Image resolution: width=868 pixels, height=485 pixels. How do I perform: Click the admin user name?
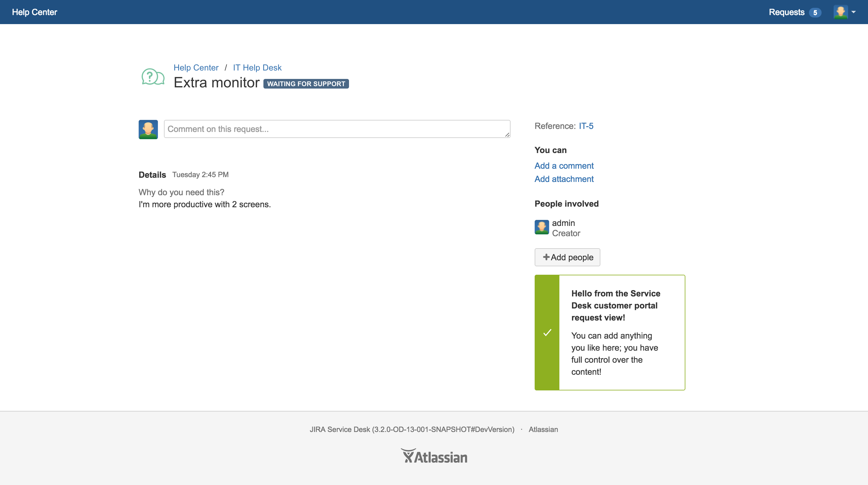(x=563, y=223)
